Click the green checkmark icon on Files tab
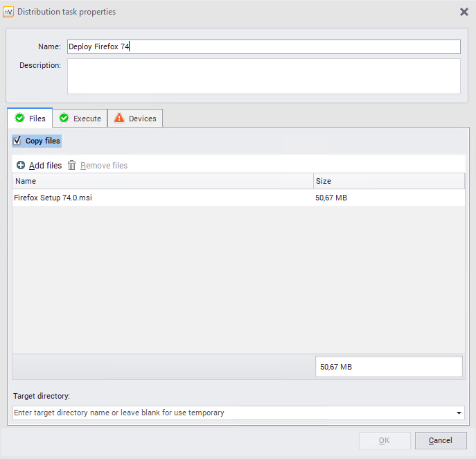 (x=20, y=118)
